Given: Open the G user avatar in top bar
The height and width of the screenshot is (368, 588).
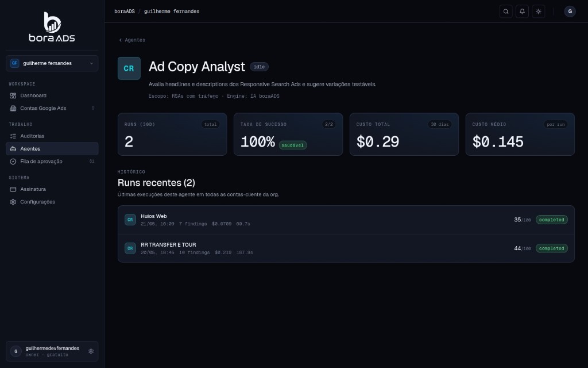Looking at the screenshot, I should 570,11.
